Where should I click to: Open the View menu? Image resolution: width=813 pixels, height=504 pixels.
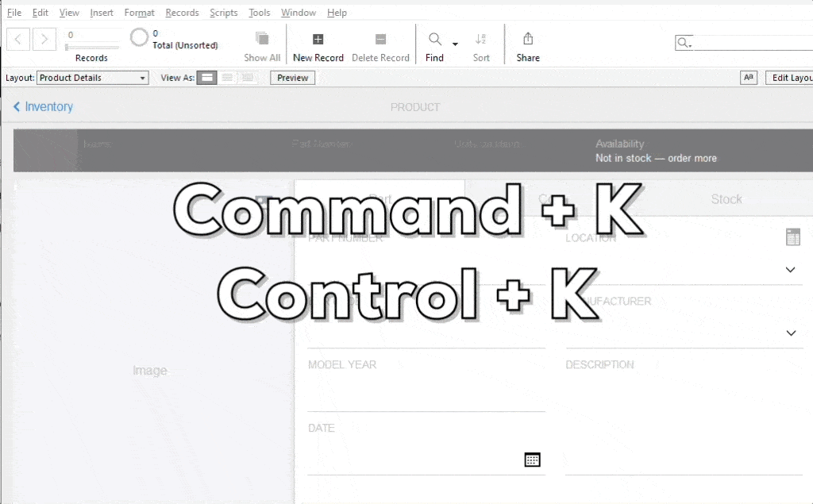[69, 13]
